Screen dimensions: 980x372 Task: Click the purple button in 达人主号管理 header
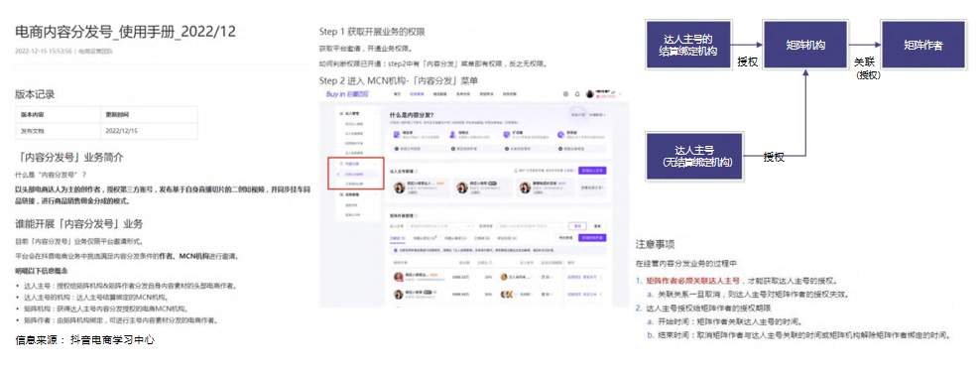click(x=592, y=171)
